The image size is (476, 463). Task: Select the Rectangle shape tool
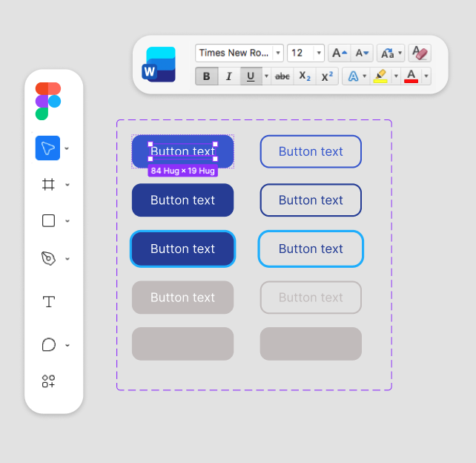[x=48, y=221]
